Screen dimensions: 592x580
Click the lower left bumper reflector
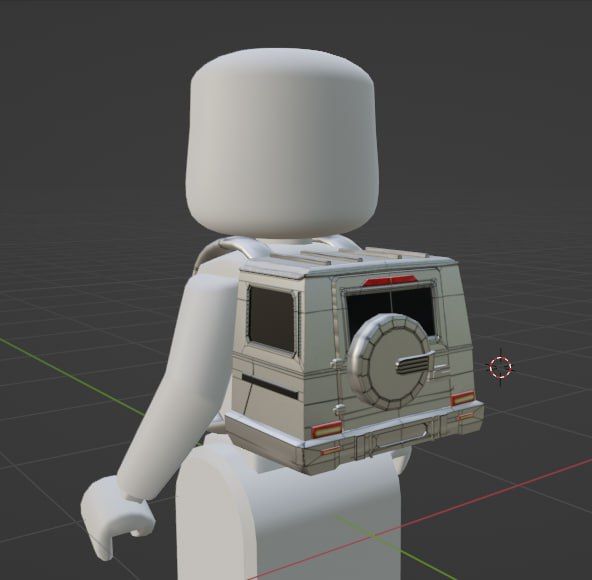[330, 450]
